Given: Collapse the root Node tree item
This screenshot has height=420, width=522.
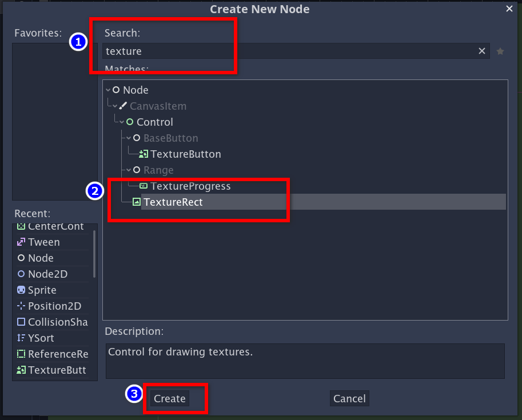Looking at the screenshot, I should tap(108, 90).
